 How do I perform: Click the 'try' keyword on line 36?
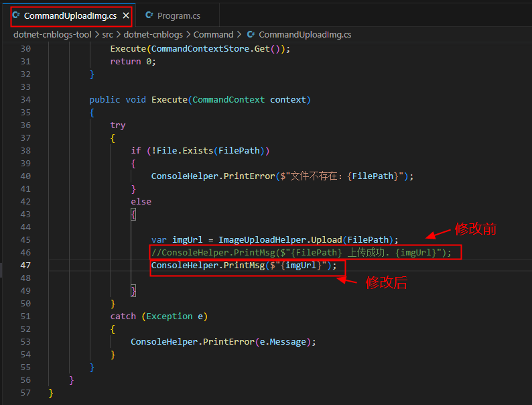[118, 125]
